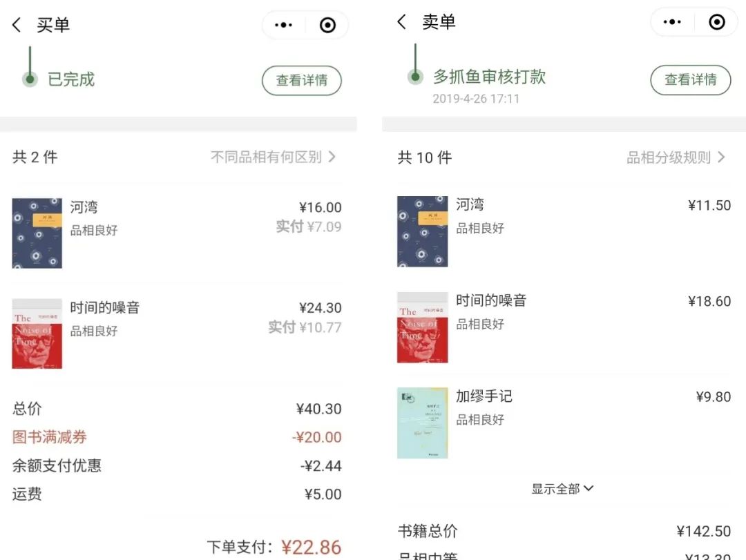
Task: Click the green status dot next to 已完成
Action: click(x=30, y=79)
